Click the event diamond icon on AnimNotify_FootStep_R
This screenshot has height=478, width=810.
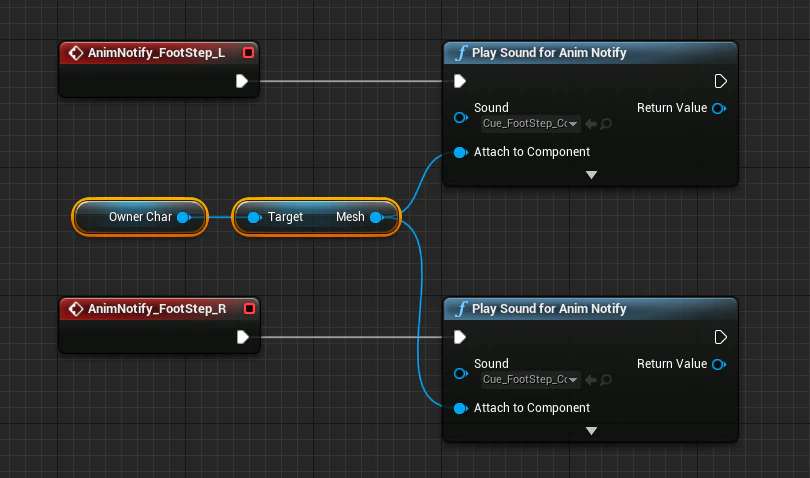pyautogui.click(x=76, y=309)
